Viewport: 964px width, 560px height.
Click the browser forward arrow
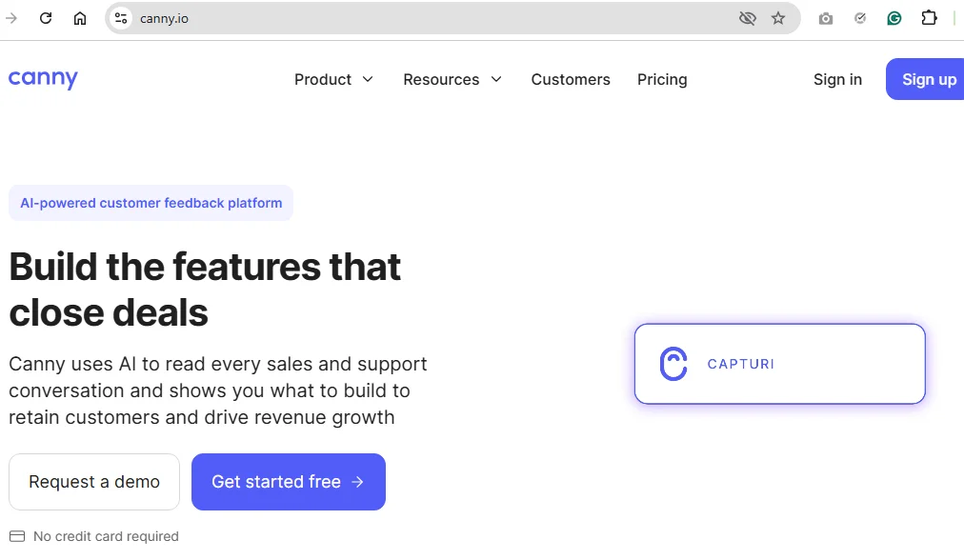[x=11, y=18]
